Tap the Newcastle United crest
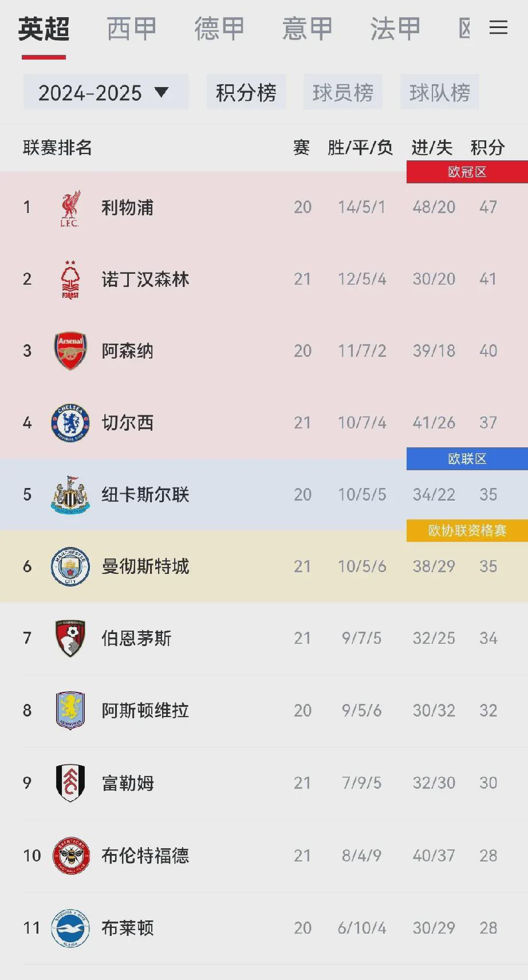Image resolution: width=528 pixels, height=980 pixels. 70,494
